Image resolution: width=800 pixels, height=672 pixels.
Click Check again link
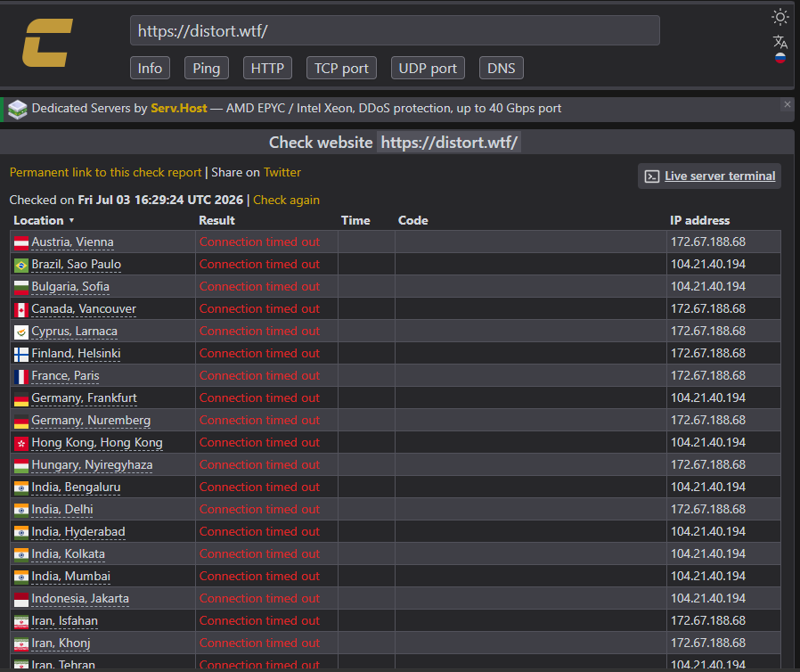click(286, 200)
